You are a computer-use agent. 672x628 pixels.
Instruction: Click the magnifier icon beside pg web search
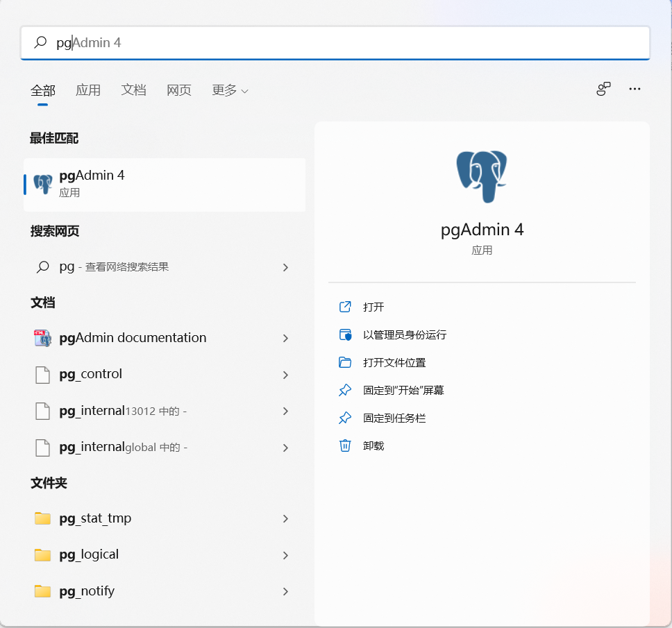click(x=42, y=267)
